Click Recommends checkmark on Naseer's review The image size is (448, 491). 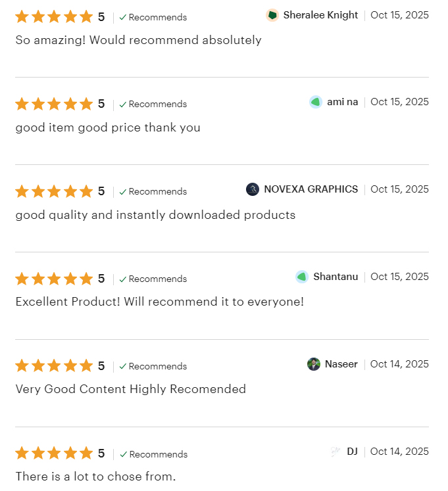pos(123,366)
